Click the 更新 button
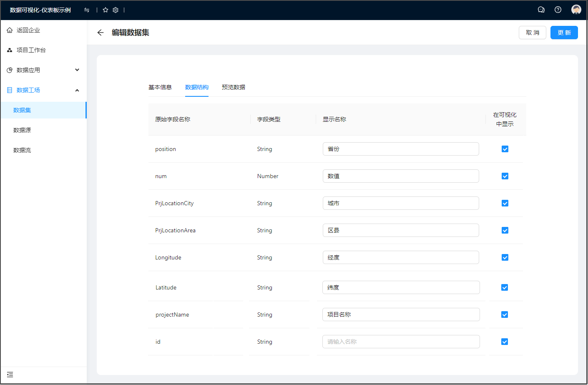The height and width of the screenshot is (385, 588). click(x=564, y=33)
